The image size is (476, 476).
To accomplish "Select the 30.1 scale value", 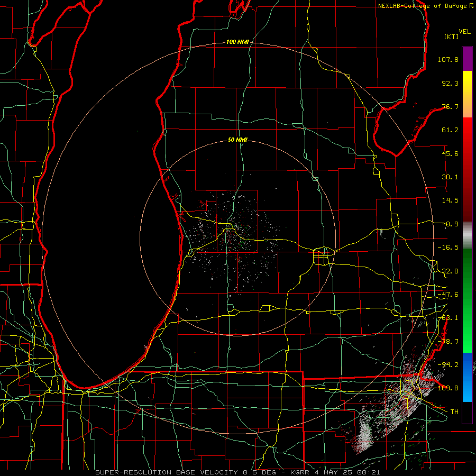I will click(450, 177).
